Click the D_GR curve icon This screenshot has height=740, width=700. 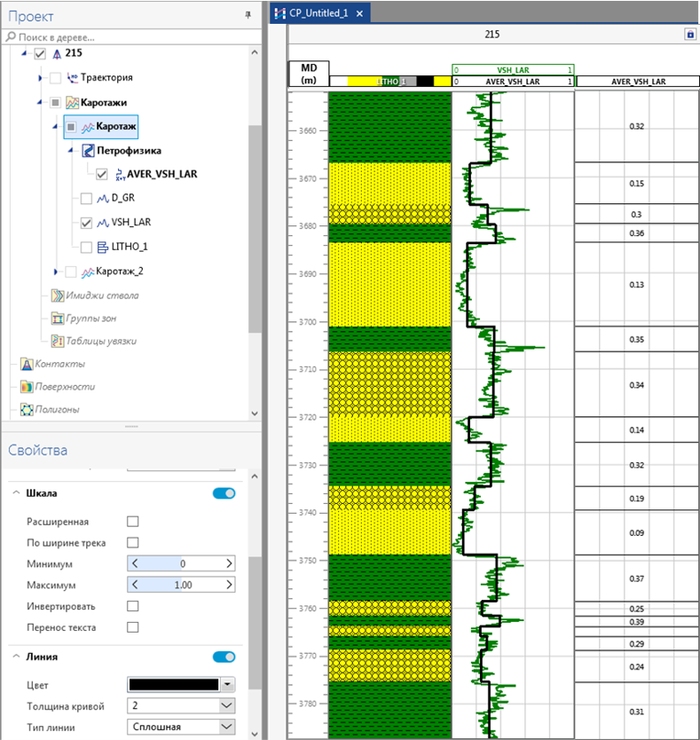pyautogui.click(x=103, y=198)
